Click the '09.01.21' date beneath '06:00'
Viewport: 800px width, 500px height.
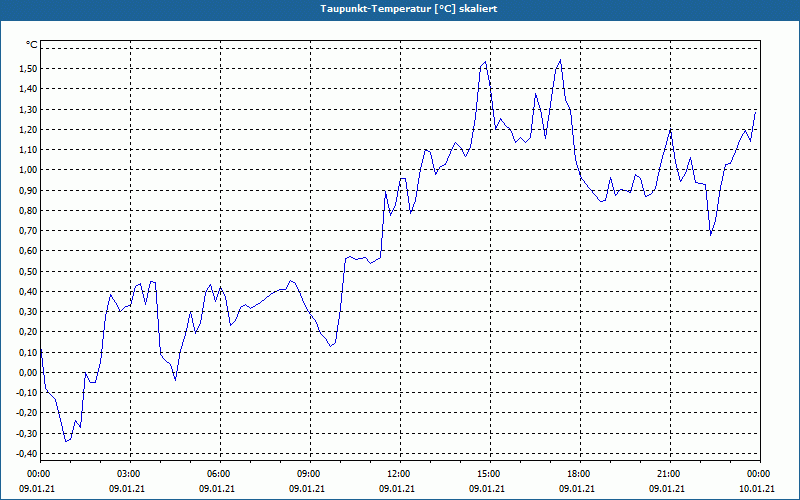coord(217,489)
